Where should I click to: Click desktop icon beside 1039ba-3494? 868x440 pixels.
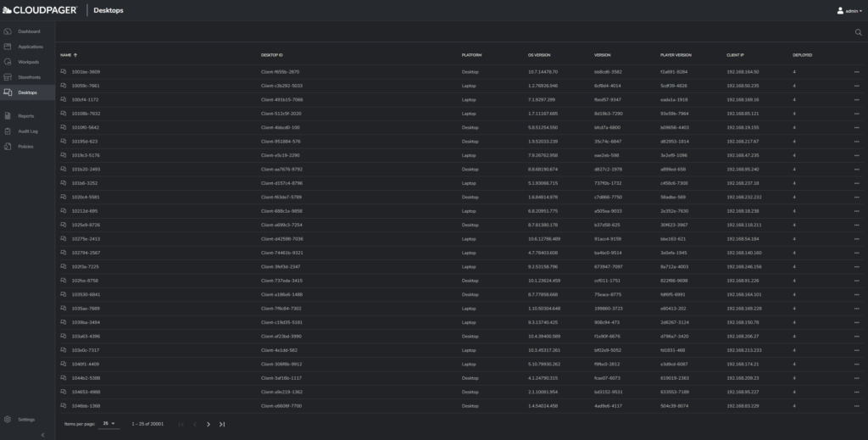(x=63, y=322)
